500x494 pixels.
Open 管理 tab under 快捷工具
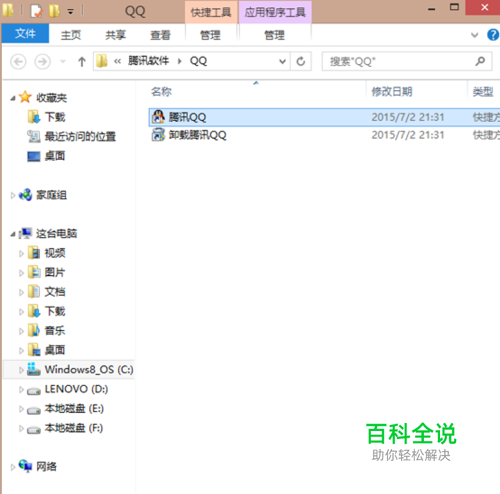pos(210,35)
